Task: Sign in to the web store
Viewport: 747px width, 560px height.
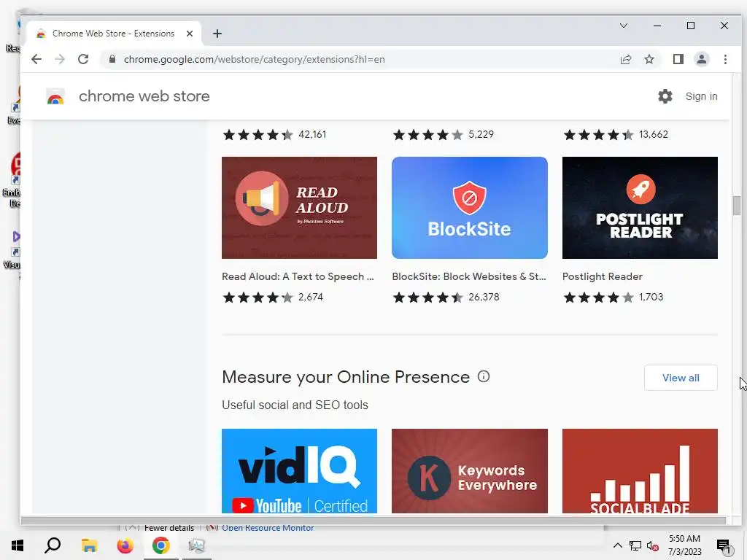Action: [x=701, y=96]
